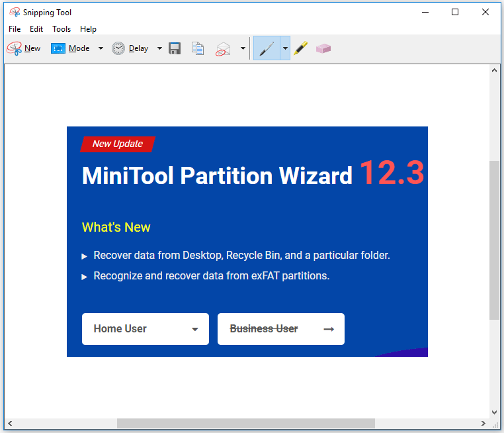
Task: Copy the snip to clipboard
Action: (x=198, y=48)
